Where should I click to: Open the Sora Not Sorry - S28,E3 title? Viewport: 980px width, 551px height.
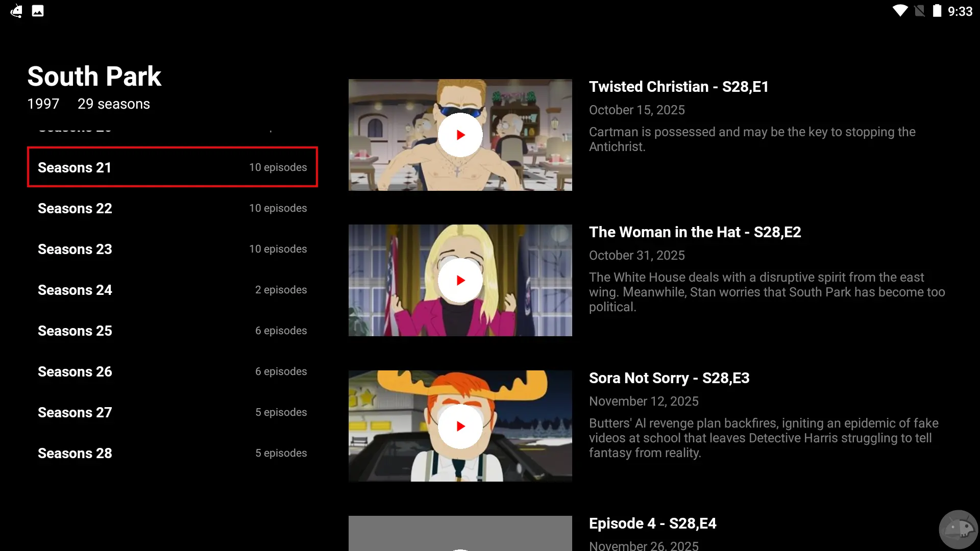pos(669,378)
